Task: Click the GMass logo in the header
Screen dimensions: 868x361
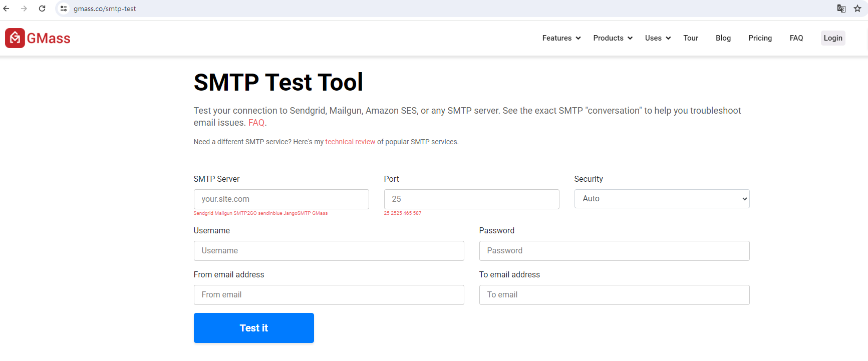Action: pyautogui.click(x=38, y=38)
